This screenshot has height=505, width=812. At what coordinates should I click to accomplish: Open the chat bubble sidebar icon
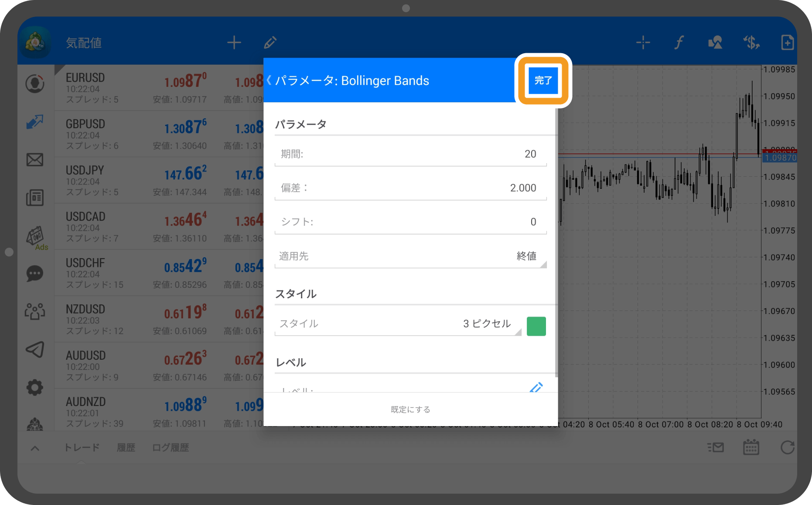coord(35,274)
